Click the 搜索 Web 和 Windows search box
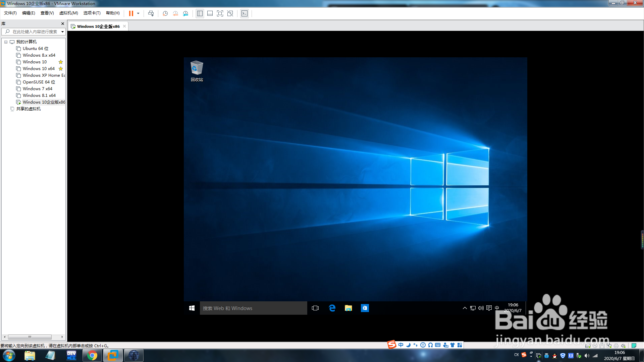Image resolution: width=644 pixels, height=362 pixels. (254, 308)
